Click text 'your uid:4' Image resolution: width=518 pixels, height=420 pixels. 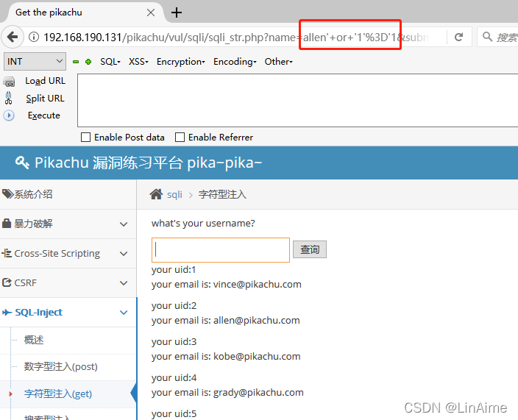pyautogui.click(x=174, y=378)
